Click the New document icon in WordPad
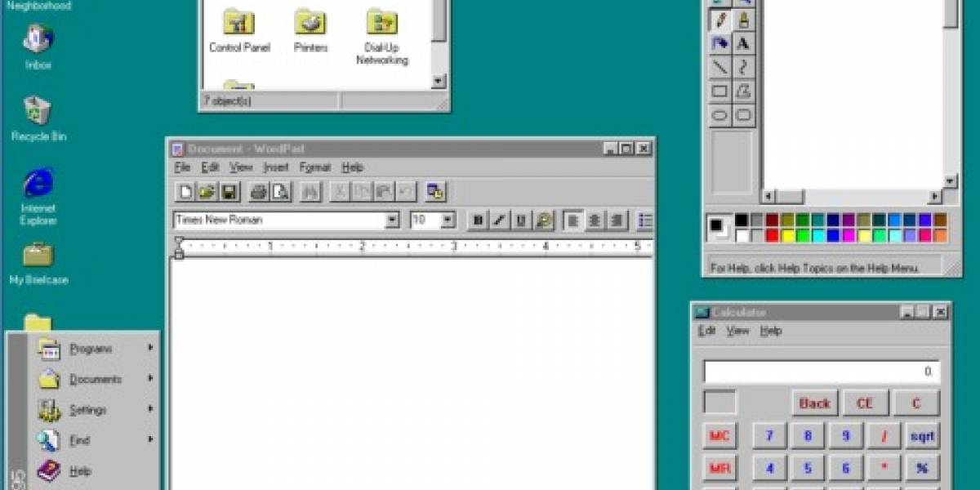 186,192
